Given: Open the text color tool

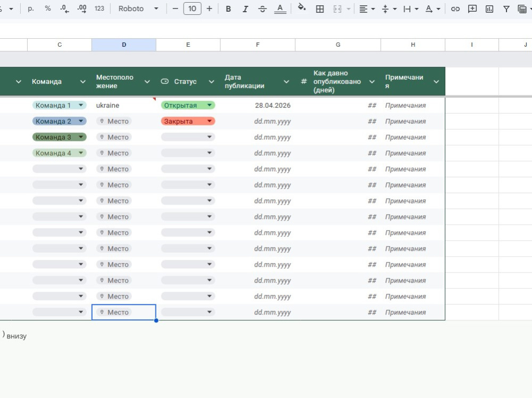Looking at the screenshot, I should 280,9.
